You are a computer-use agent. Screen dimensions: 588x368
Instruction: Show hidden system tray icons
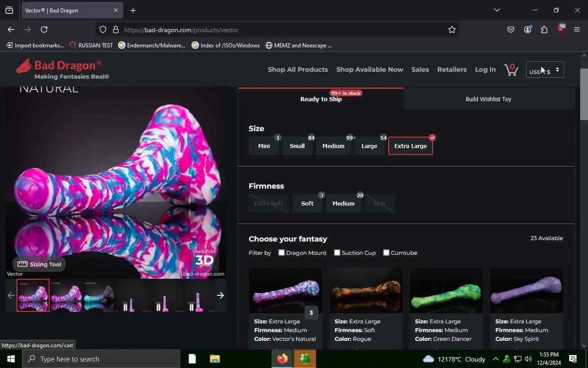pos(496,359)
